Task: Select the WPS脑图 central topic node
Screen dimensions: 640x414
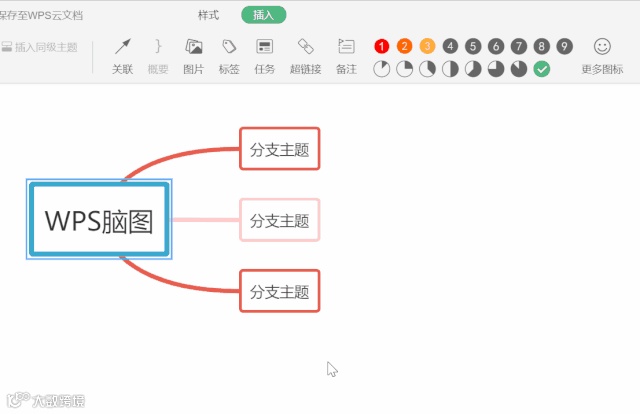Action: 99,219
